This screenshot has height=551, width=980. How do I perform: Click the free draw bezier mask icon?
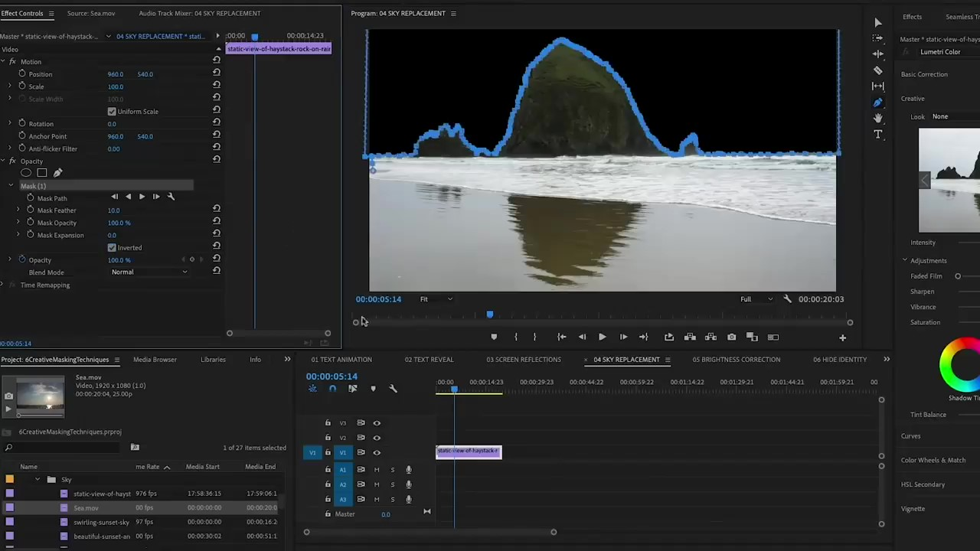pyautogui.click(x=58, y=173)
